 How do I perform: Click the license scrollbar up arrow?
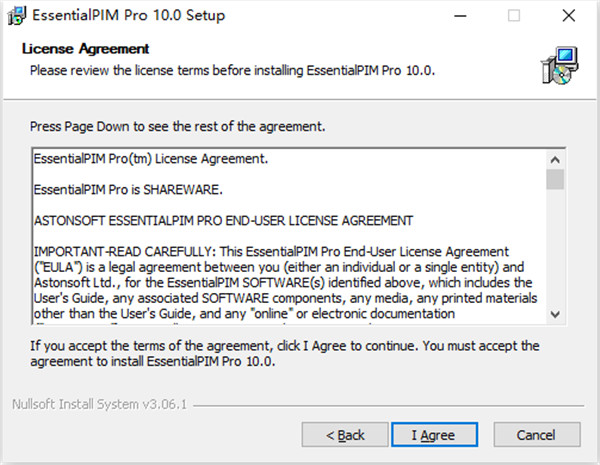coord(555,159)
